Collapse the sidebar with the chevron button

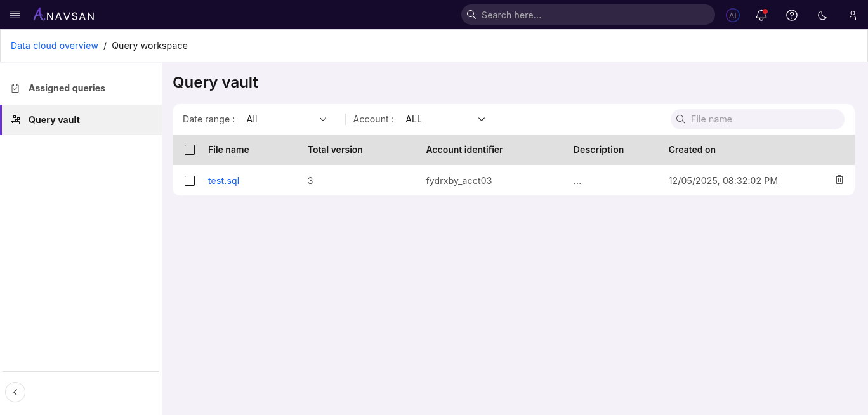click(x=15, y=392)
